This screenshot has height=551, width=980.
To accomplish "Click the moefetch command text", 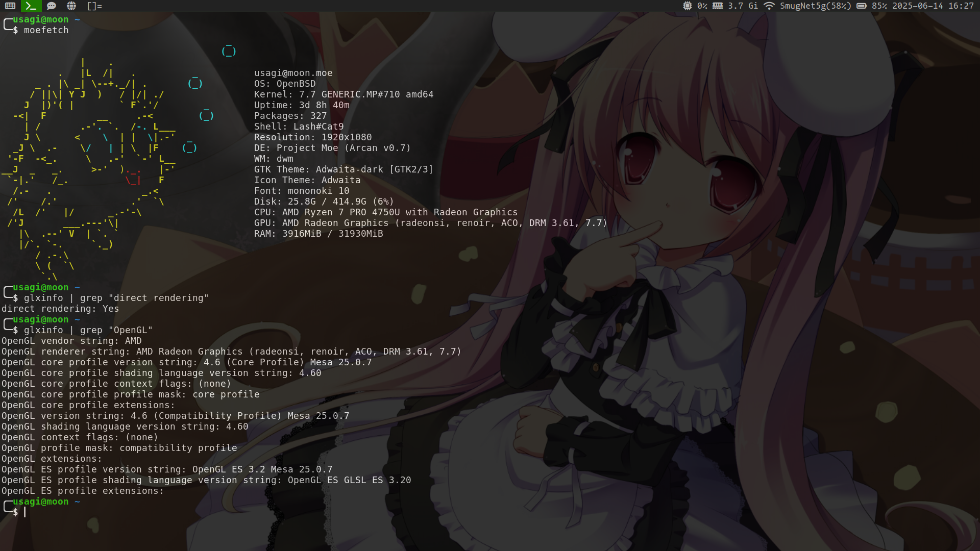I will pyautogui.click(x=46, y=30).
